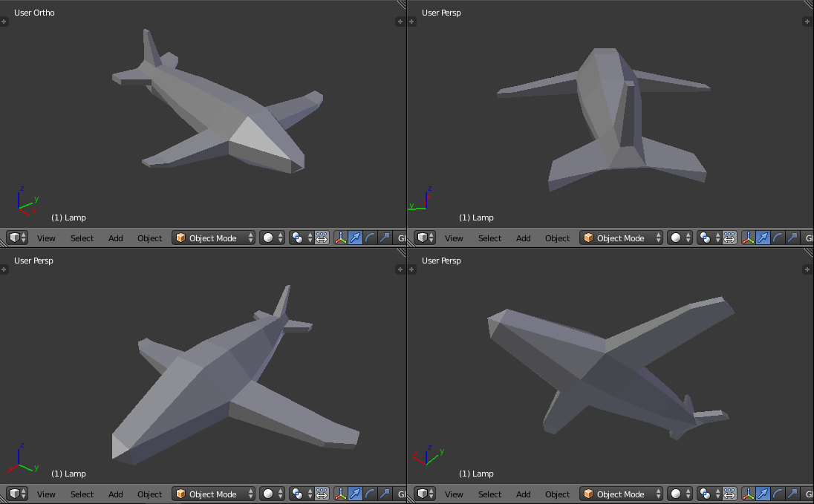Open Object menu in top-right viewport header
This screenshot has height=504, width=814.
[x=557, y=238]
